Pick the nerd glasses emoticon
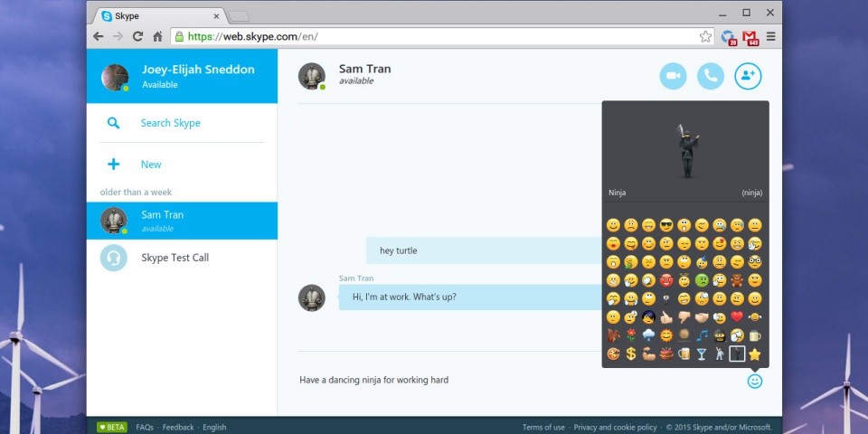The image size is (868, 434). (754, 262)
